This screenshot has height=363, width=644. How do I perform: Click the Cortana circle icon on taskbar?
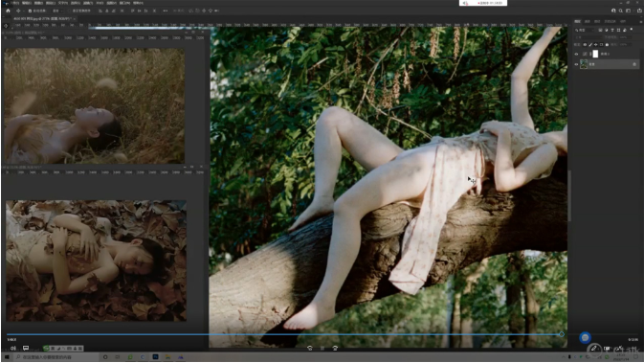point(105,357)
